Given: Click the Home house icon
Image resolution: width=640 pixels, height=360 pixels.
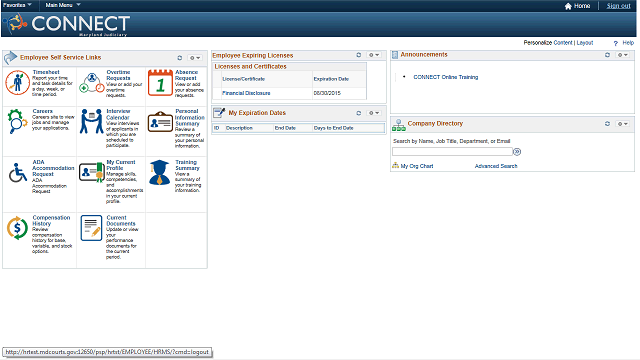Looking at the screenshot, I should click(568, 6).
